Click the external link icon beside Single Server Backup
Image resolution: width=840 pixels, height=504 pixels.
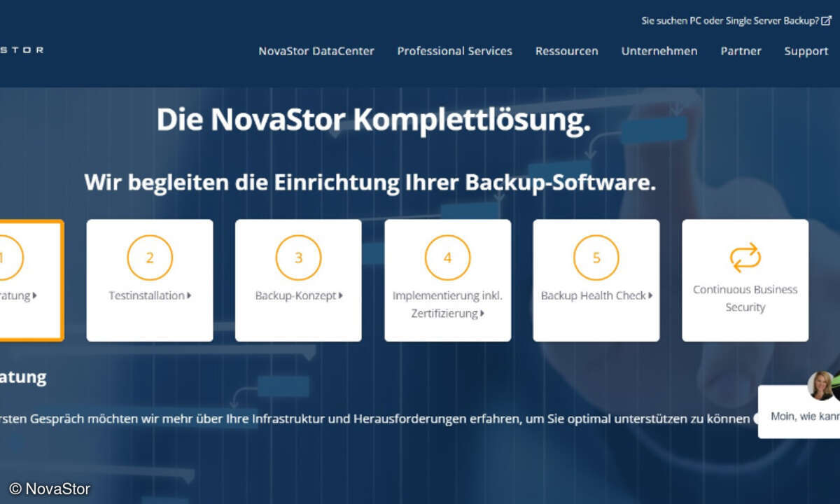pos(826,21)
